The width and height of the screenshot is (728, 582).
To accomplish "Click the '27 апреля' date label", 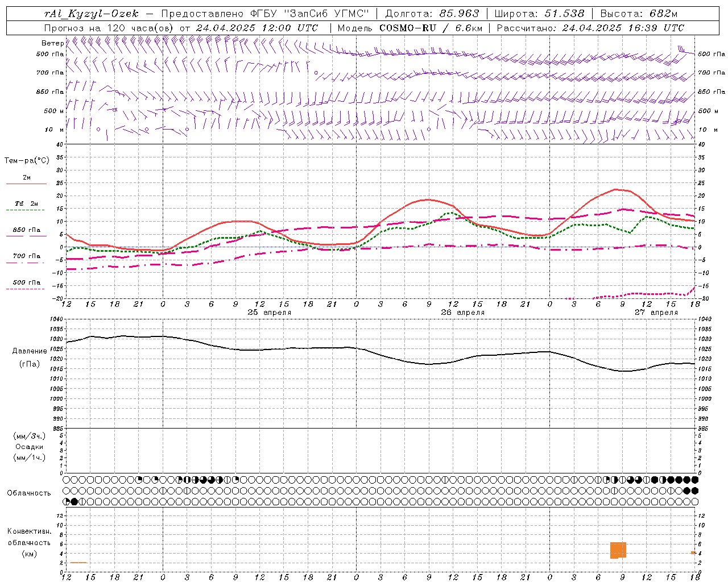I will [656, 312].
